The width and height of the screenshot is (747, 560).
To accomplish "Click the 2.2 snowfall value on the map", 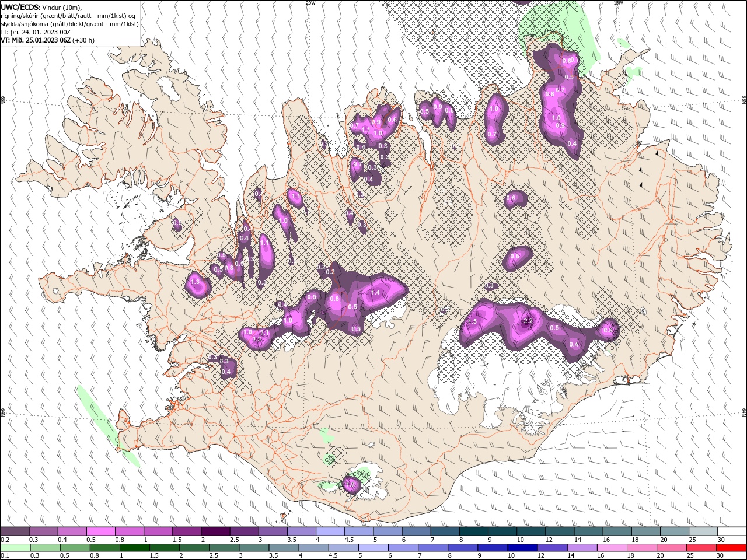I will [x=528, y=321].
